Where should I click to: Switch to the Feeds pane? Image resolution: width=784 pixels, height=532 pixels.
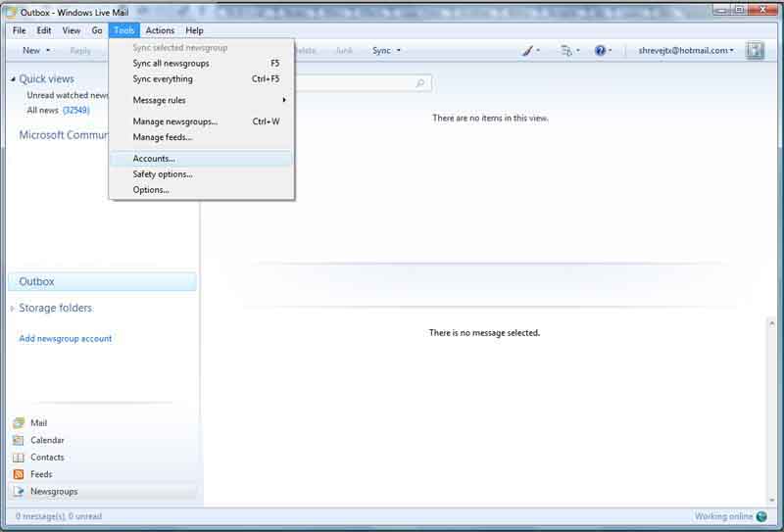click(x=41, y=474)
